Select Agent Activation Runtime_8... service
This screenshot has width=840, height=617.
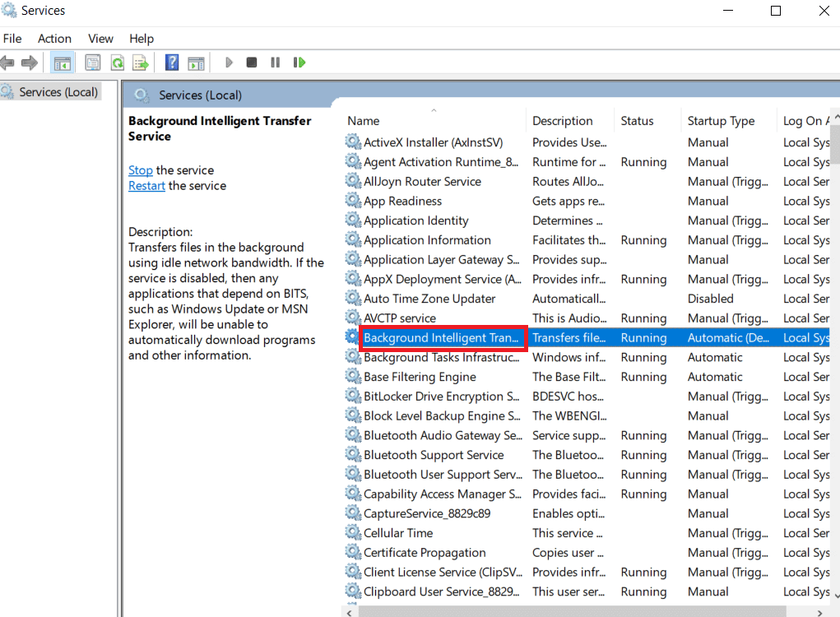[441, 162]
